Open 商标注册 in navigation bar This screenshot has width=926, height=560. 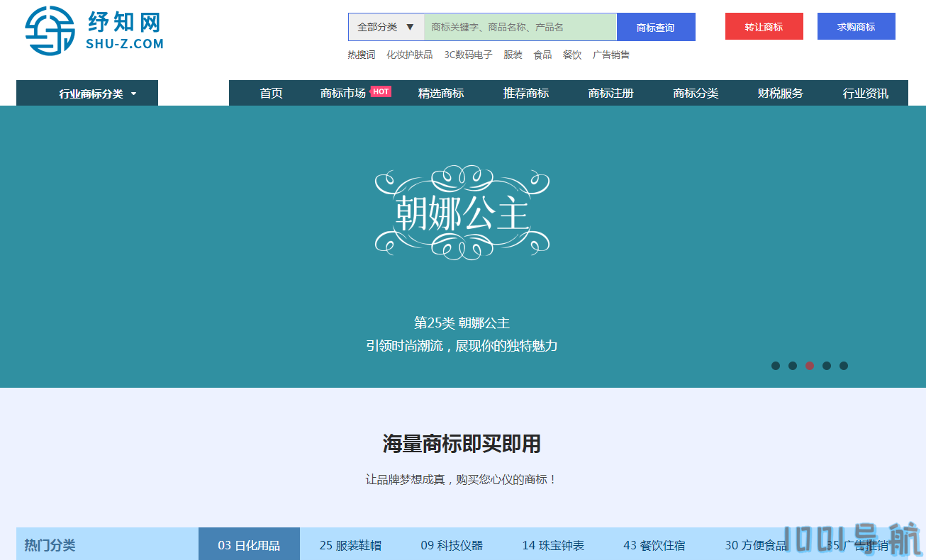pos(611,93)
